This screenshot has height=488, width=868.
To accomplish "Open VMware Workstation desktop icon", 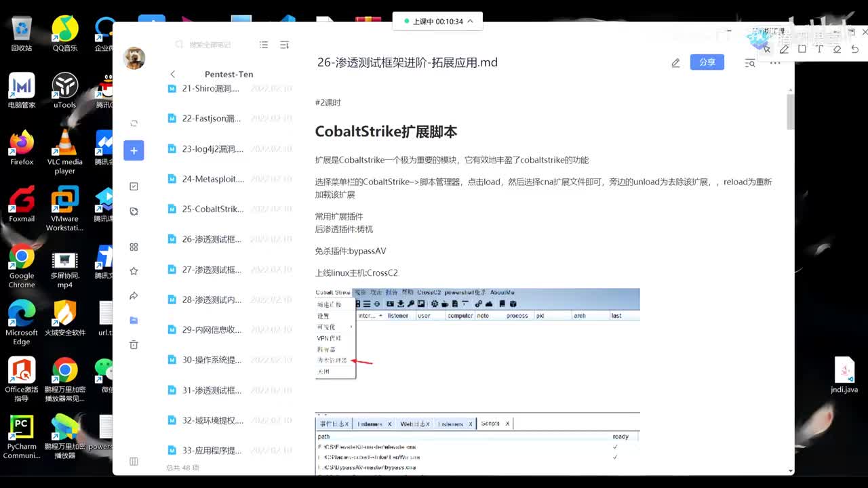I will pos(65,209).
